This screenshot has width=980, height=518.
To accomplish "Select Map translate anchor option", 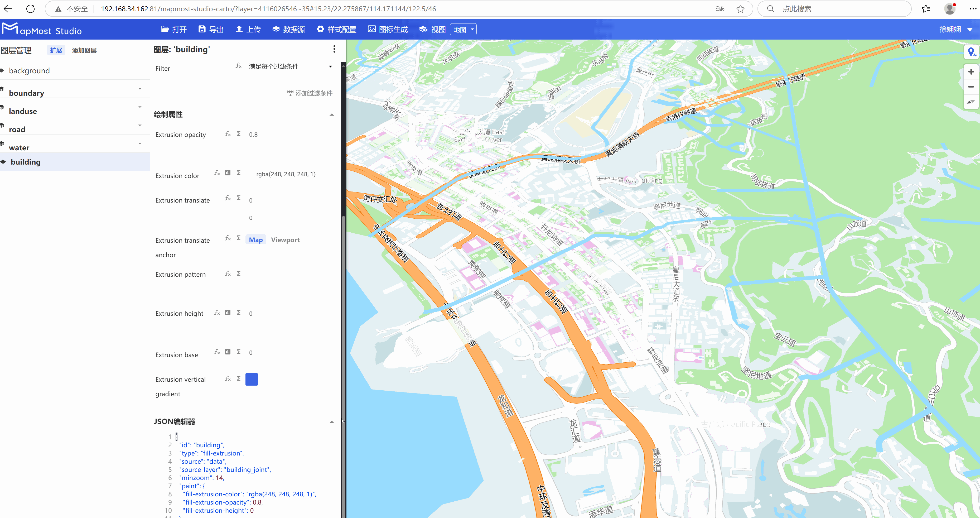I will (256, 240).
